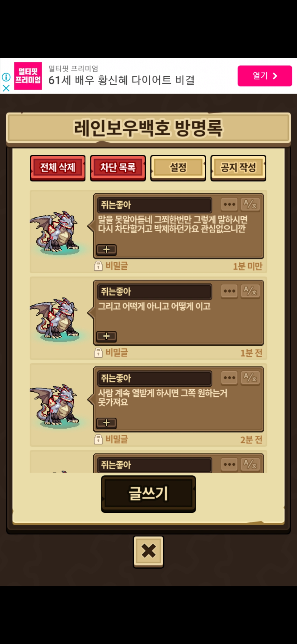Image resolution: width=297 pixels, height=644 pixels.
Task: Open the 설정 settings tab
Action: (178, 168)
